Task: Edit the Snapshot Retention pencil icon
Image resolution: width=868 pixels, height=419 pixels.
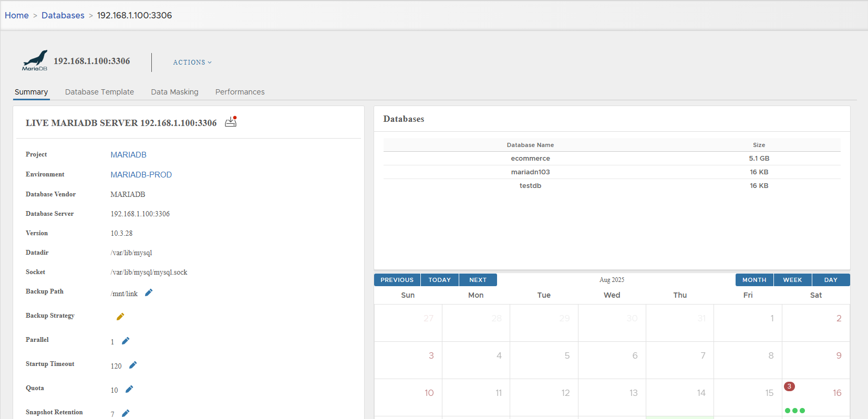Action: [126, 413]
